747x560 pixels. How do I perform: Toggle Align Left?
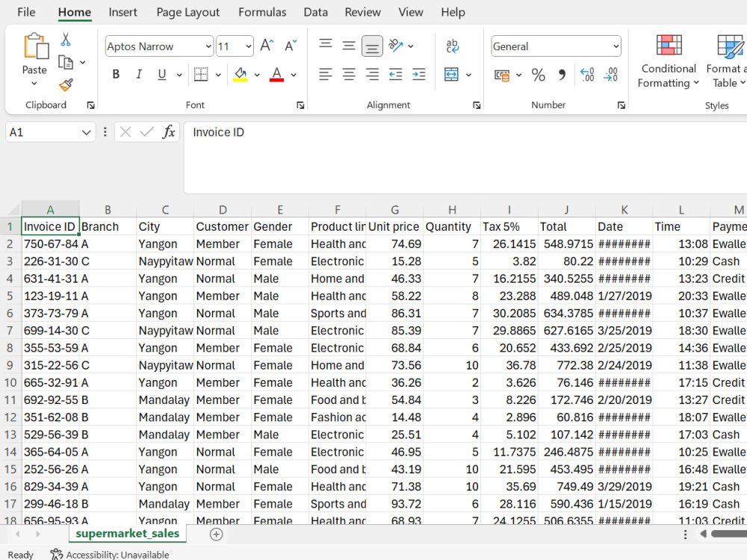(x=326, y=74)
